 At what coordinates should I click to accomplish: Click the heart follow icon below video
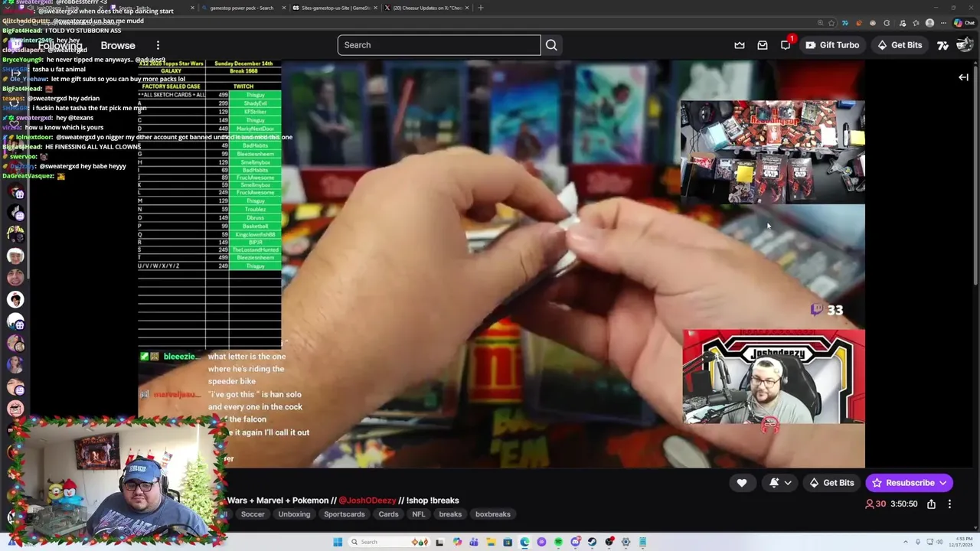tap(742, 483)
